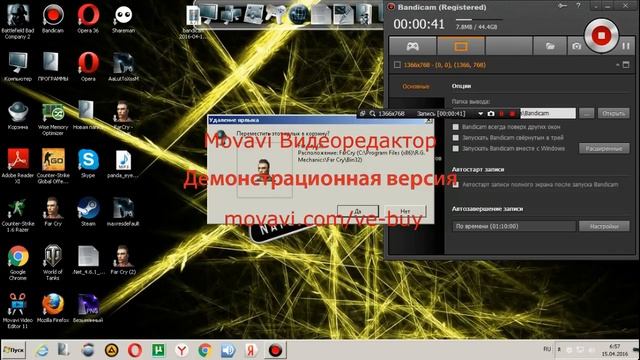Select Steam desktop icon

click(88, 211)
